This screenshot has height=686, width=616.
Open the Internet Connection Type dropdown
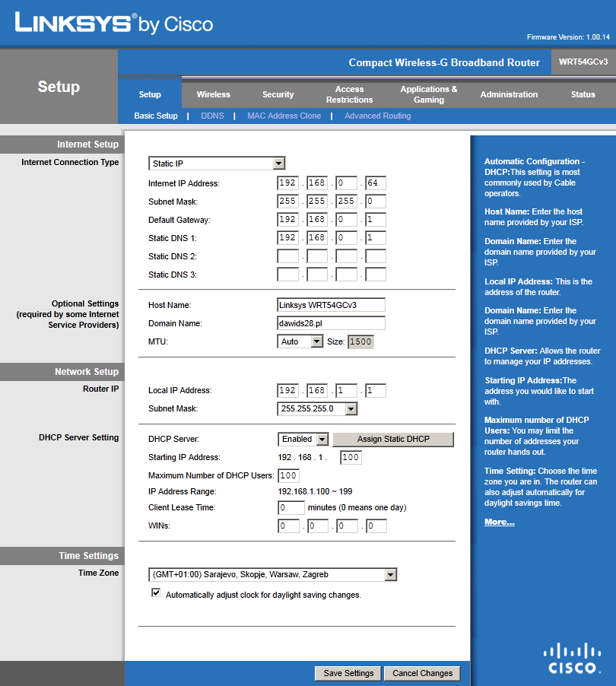pos(217,164)
